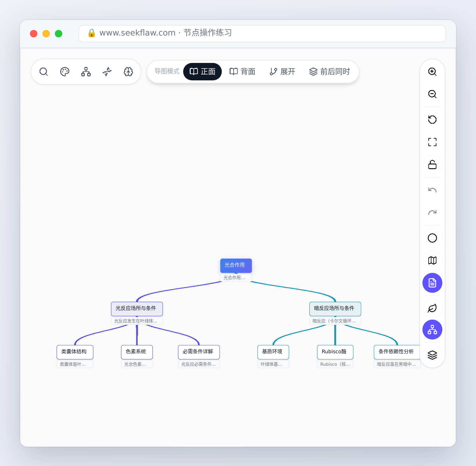Viewport: 476px width, 466px height.
Task: Toggle the purple document notes icon
Action: coord(432,283)
